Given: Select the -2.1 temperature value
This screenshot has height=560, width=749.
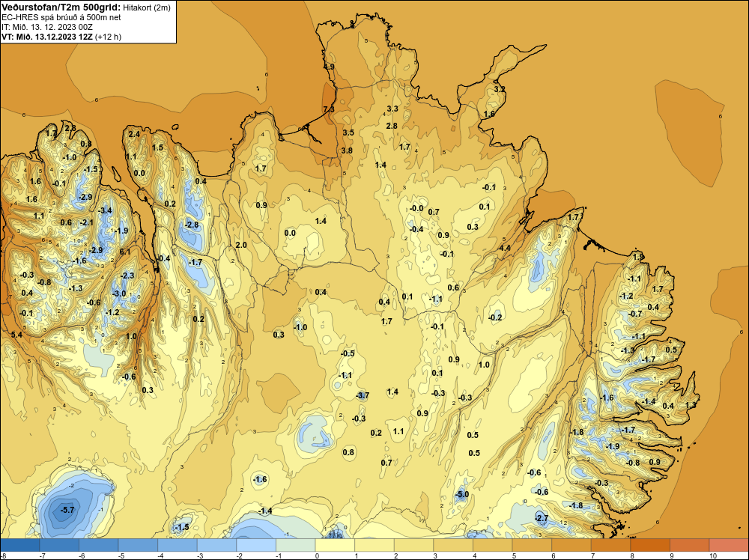Looking at the screenshot, I should [x=86, y=222].
